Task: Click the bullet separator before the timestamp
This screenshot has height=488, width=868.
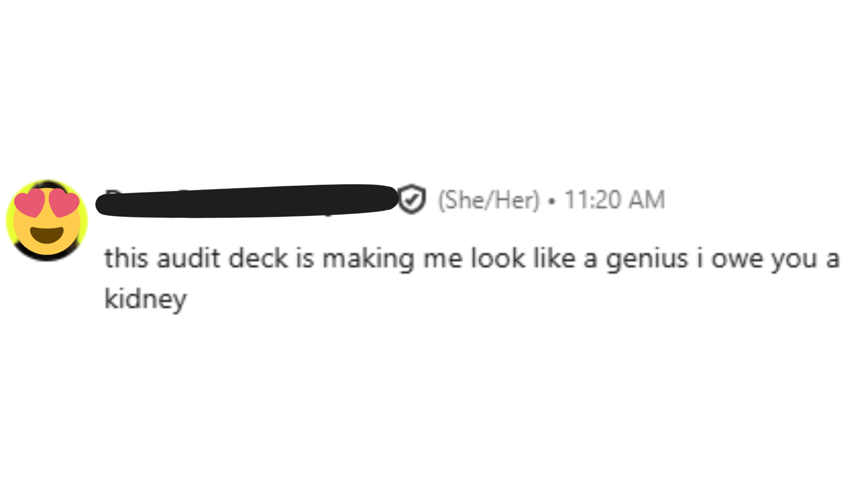Action: pos(551,201)
